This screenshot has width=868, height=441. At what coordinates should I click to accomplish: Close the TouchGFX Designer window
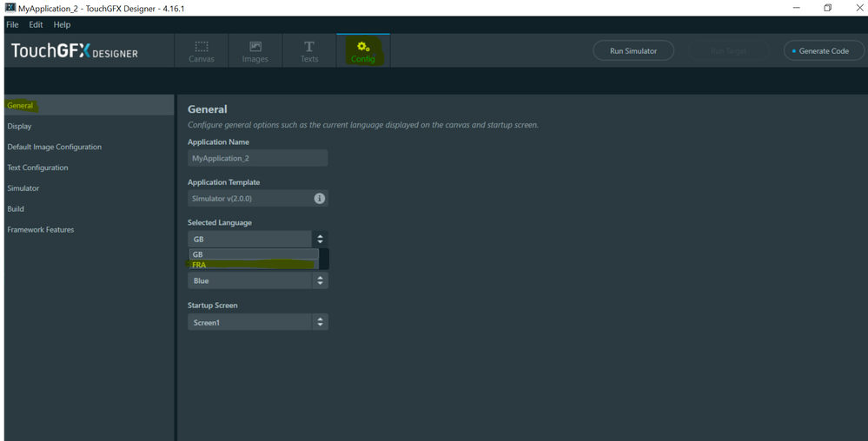point(859,8)
